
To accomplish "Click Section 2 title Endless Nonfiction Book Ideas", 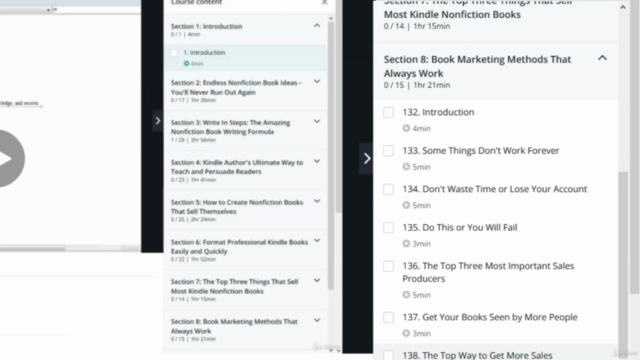I will coord(236,87).
